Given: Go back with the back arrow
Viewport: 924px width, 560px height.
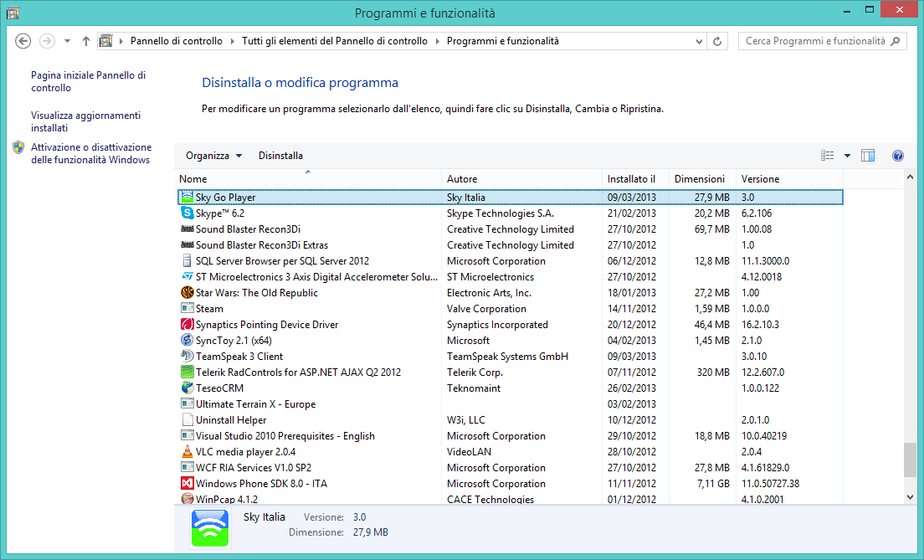Looking at the screenshot, I should [23, 41].
